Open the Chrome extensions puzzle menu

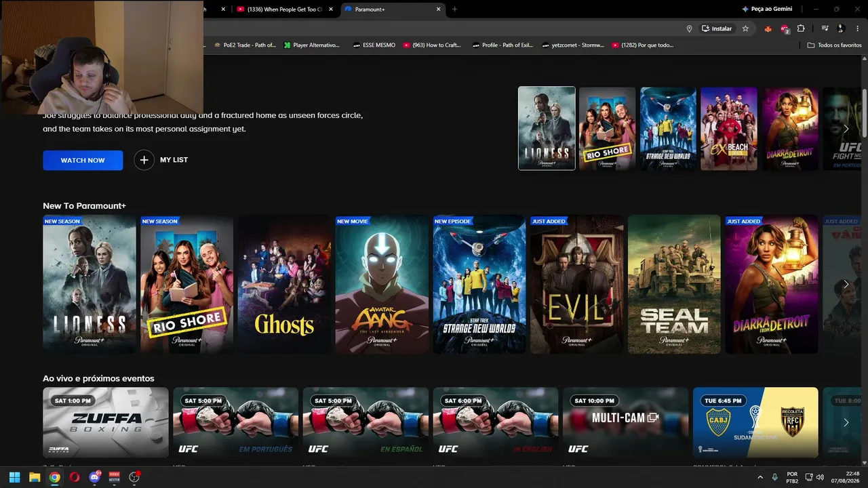tap(801, 28)
